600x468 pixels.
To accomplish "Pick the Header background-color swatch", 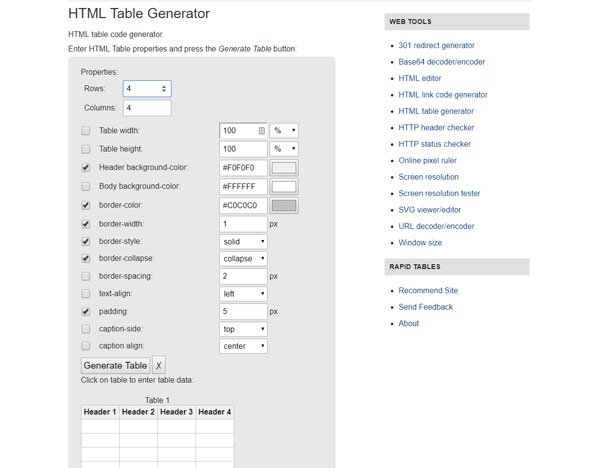I will 284,168.
